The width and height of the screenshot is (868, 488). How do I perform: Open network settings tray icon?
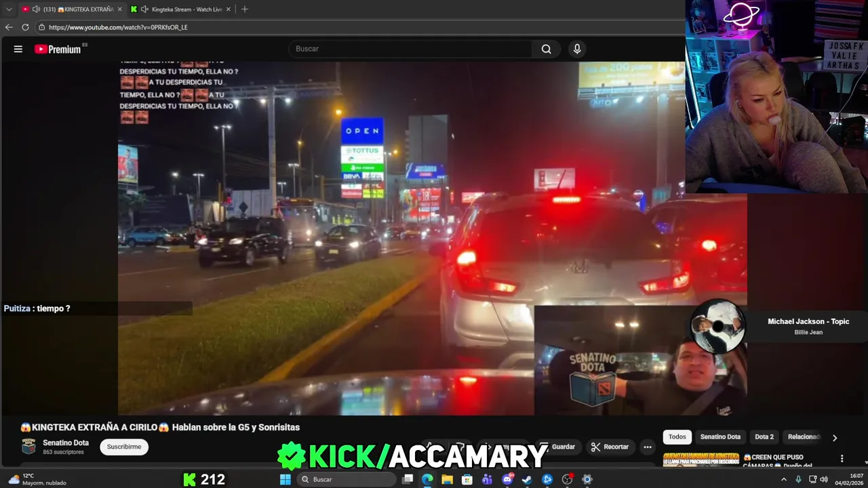812,479
